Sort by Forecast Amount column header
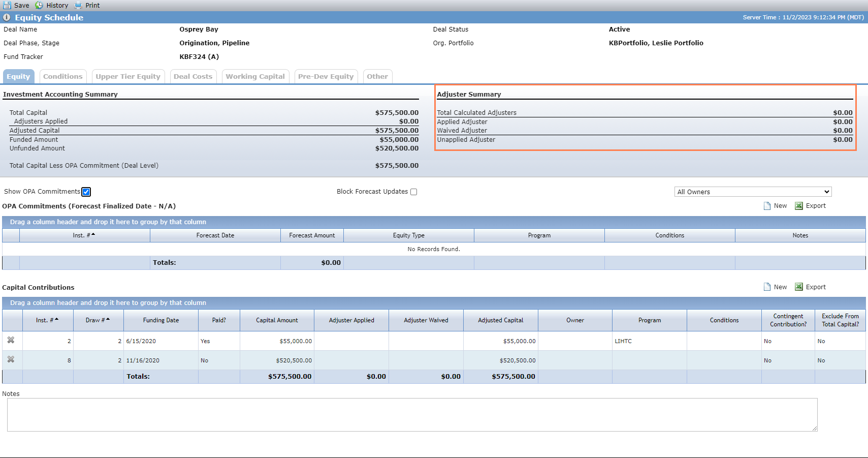Screen dimensions: 868x458 pos(312,235)
